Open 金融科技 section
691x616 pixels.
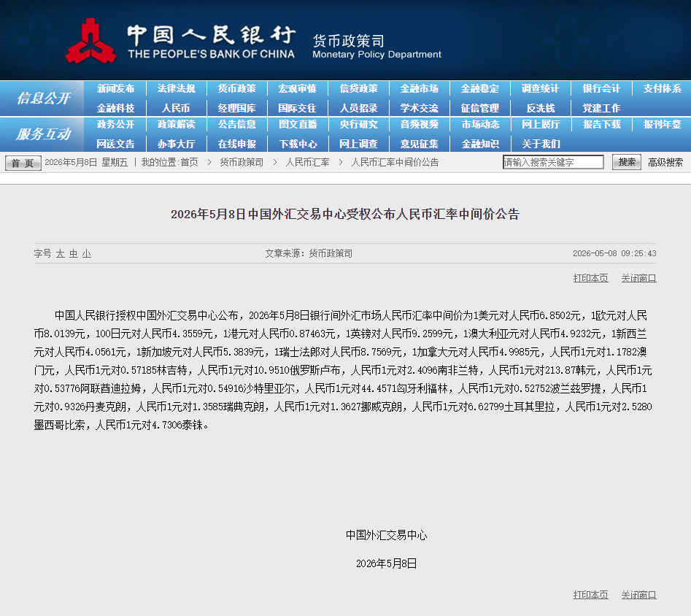click(x=115, y=108)
